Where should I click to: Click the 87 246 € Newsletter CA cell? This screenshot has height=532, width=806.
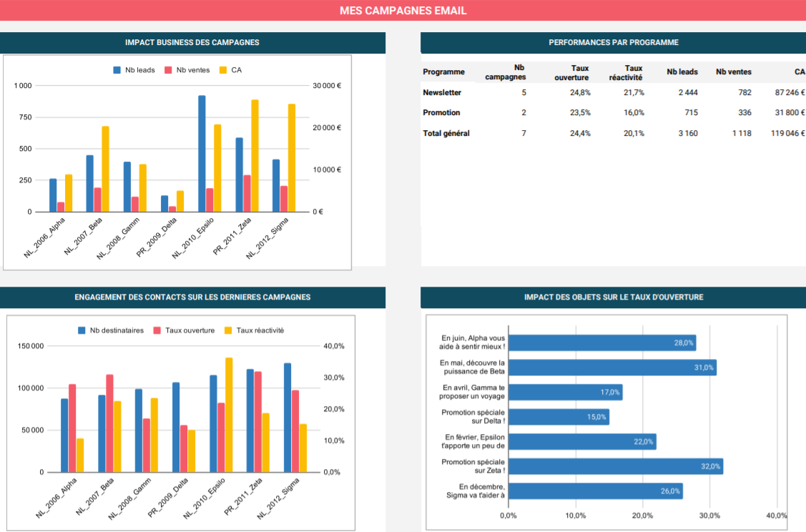(790, 92)
